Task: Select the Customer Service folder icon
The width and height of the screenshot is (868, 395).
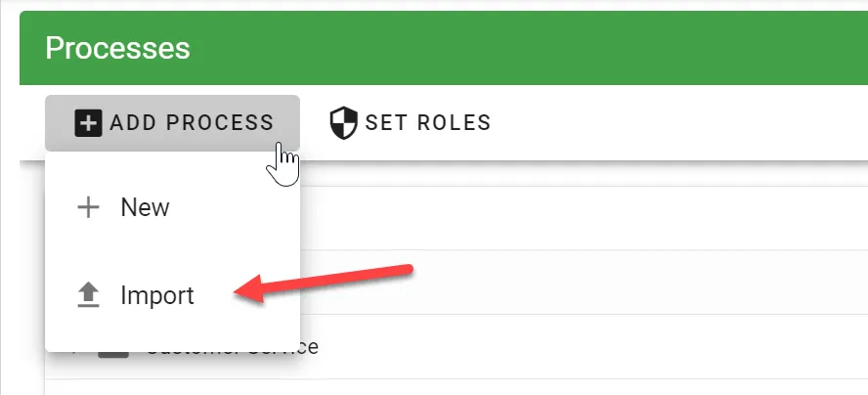Action: click(113, 349)
